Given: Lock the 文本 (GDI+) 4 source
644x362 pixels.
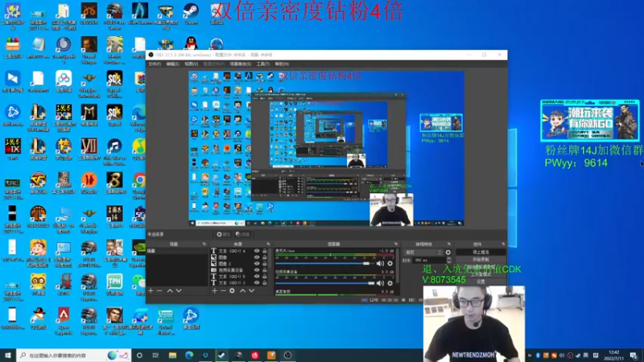Looking at the screenshot, I should (x=265, y=251).
